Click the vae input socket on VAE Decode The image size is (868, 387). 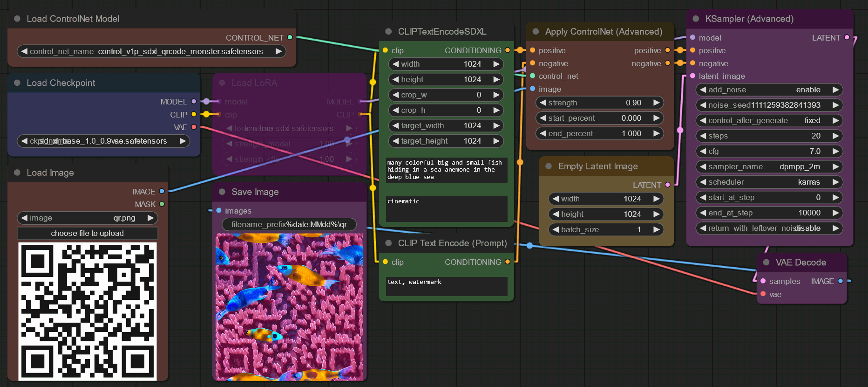763,294
